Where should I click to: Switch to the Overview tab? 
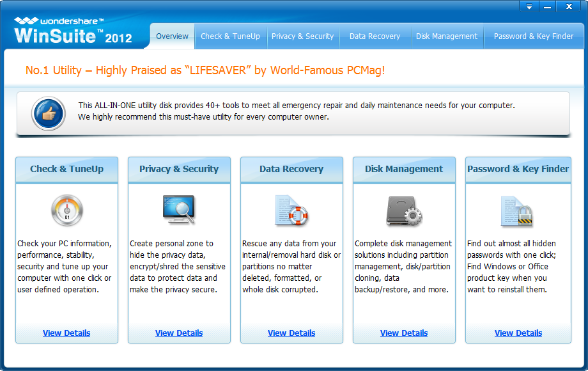[x=172, y=36]
